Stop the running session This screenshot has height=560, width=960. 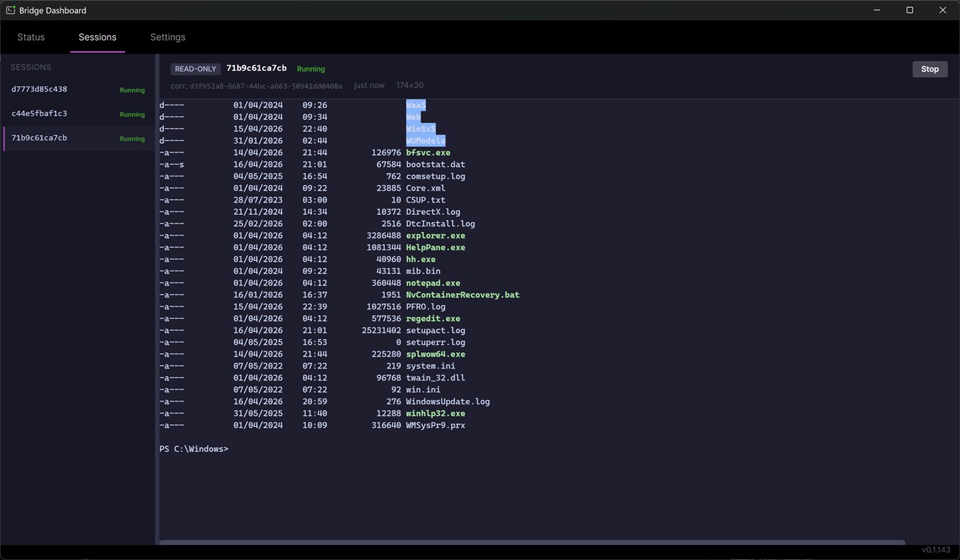coord(929,69)
